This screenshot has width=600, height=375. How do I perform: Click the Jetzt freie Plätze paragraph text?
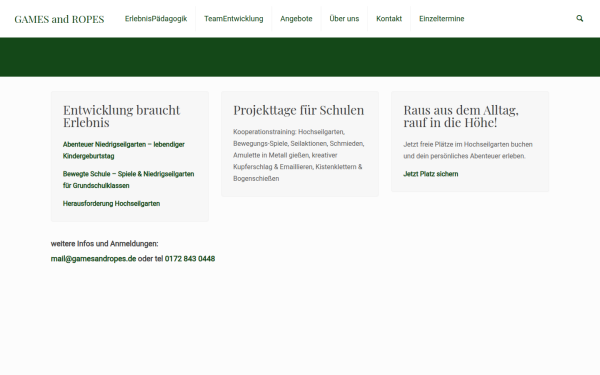click(x=468, y=150)
